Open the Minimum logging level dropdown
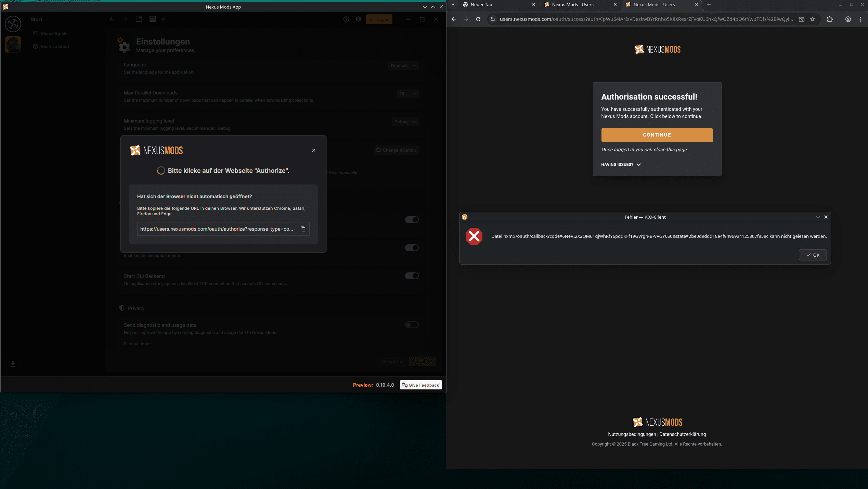 click(405, 122)
